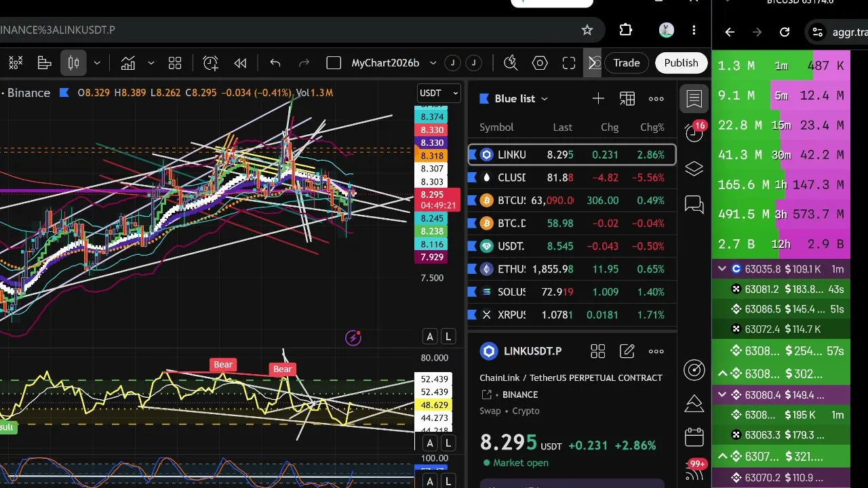The height and width of the screenshot is (488, 868).
Task: Toggle auto scale A on RSI pane
Action: pos(430,443)
